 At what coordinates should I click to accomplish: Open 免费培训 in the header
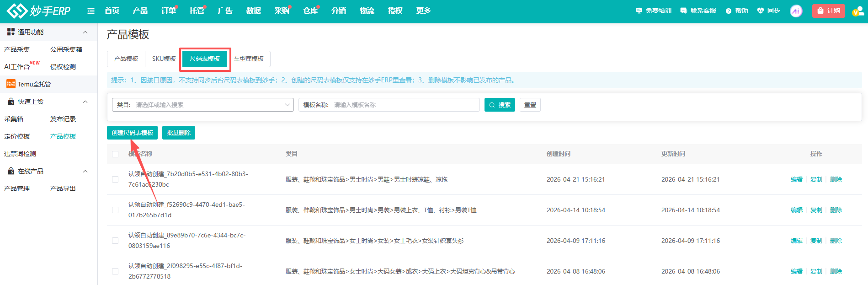(654, 11)
